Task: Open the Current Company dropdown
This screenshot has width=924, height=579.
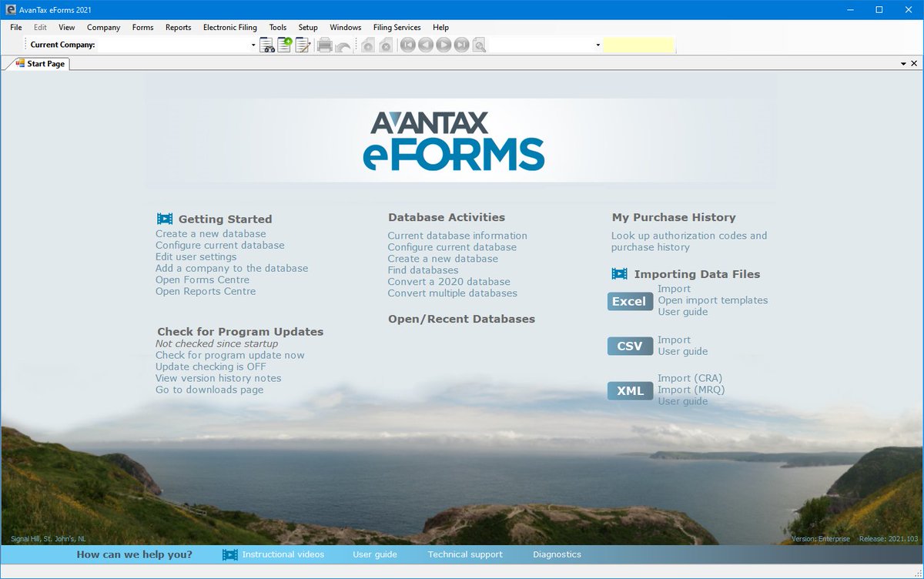Action: (253, 45)
